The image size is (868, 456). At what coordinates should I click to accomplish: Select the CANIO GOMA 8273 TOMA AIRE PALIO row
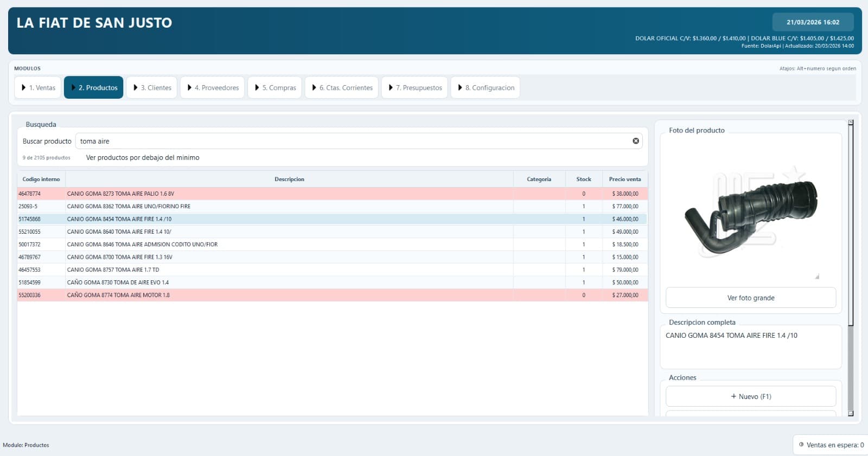[333, 194]
